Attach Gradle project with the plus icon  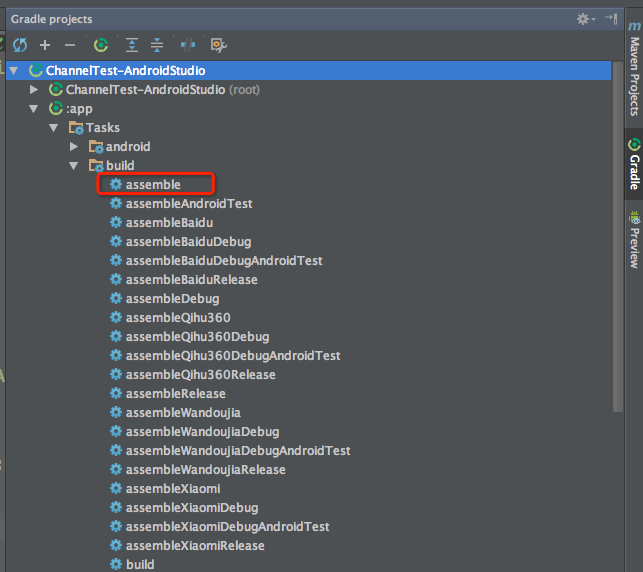[x=45, y=45]
